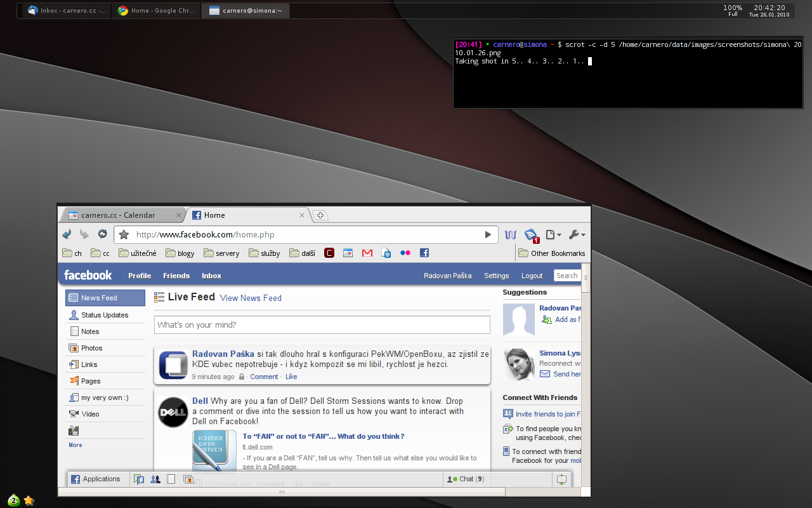
Task: Expand More in the left sidebar
Action: click(75, 445)
